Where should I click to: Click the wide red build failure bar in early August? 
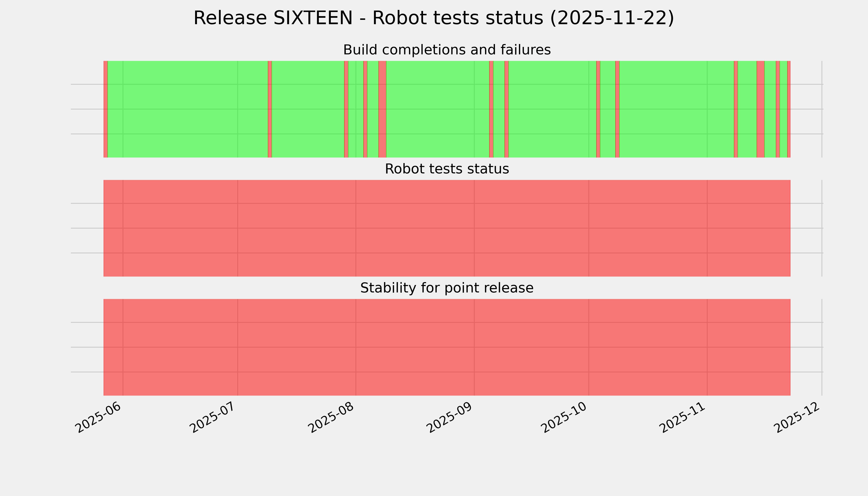[382, 109]
